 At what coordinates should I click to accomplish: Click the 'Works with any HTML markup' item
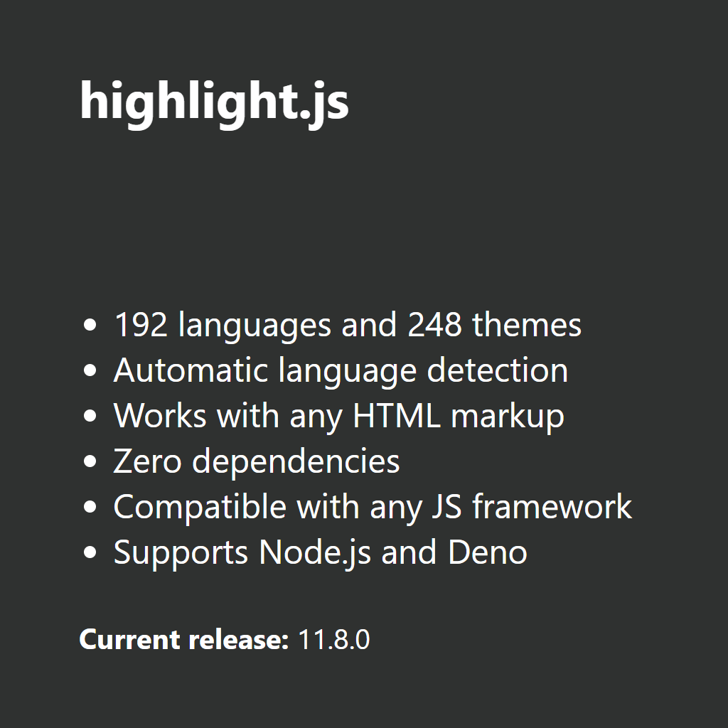339,416
